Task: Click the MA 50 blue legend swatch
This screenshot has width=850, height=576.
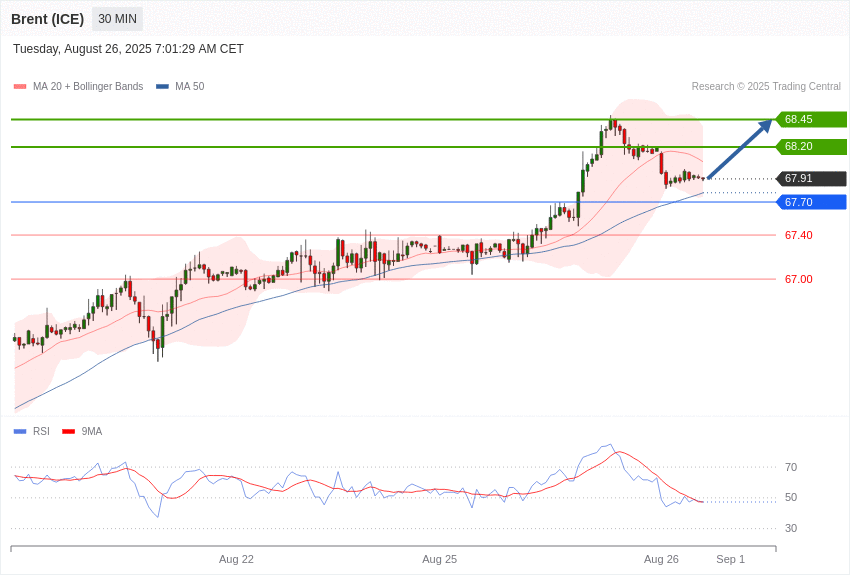Action: click(162, 87)
